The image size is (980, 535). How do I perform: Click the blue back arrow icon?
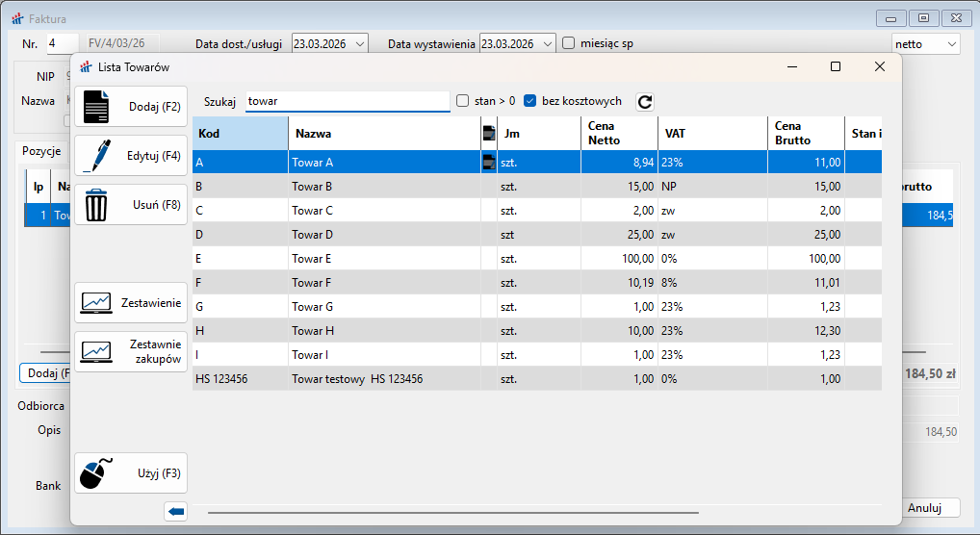(x=175, y=512)
